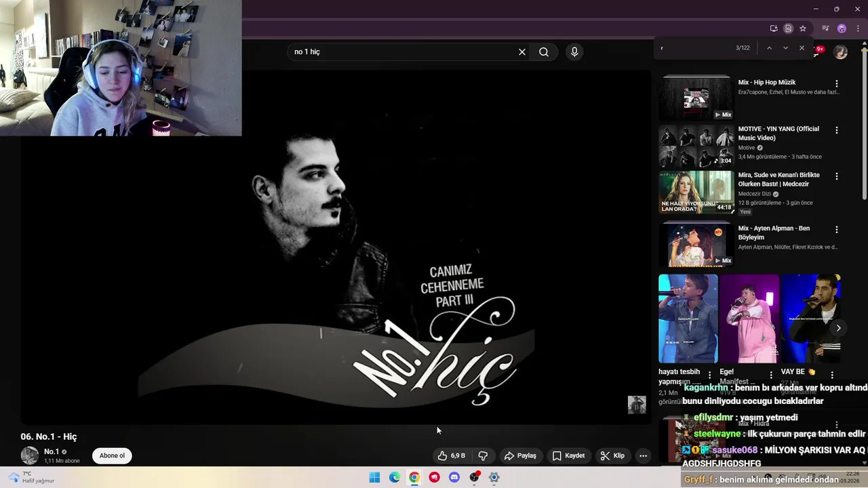
Task: Click channel watermark in video corner
Action: coord(637,405)
